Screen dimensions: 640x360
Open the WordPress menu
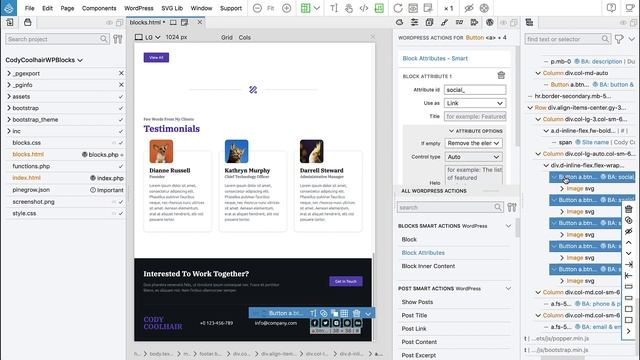[139, 8]
